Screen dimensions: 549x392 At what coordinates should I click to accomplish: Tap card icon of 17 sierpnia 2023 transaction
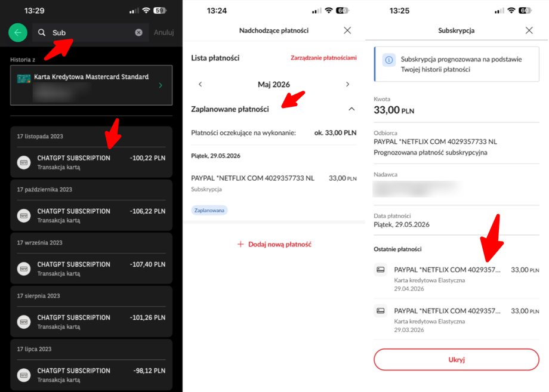click(x=24, y=322)
